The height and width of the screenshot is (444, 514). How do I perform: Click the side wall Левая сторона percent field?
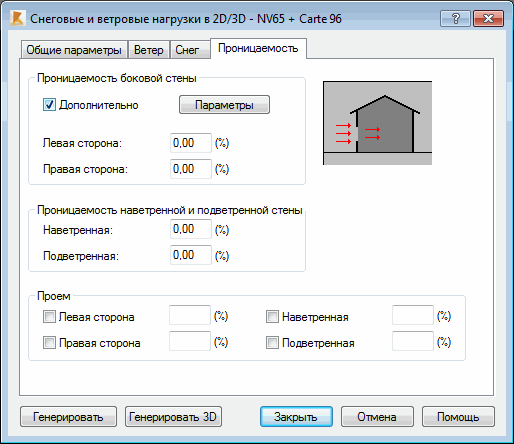[191, 143]
